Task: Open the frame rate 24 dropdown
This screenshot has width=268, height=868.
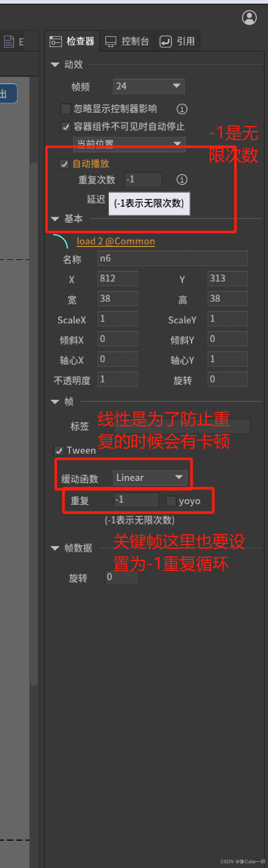Action: pos(149,86)
